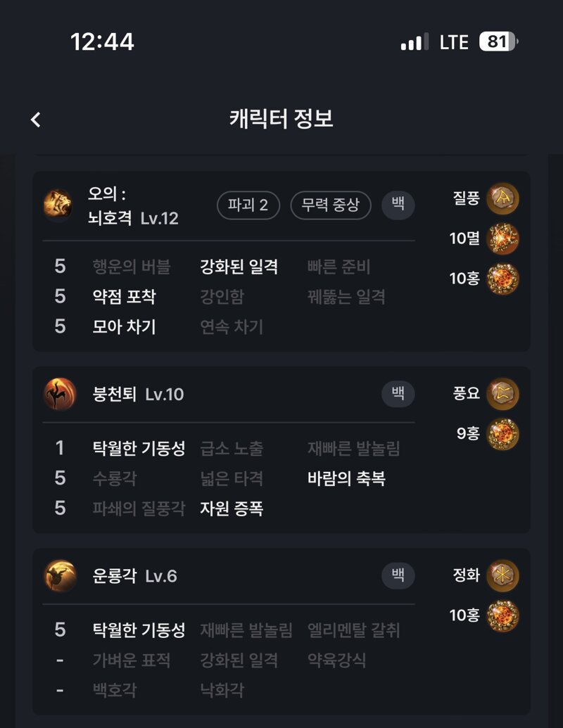Select the 바람의 축복 tripod
Viewport: 563px width, 728px height.
point(346,478)
